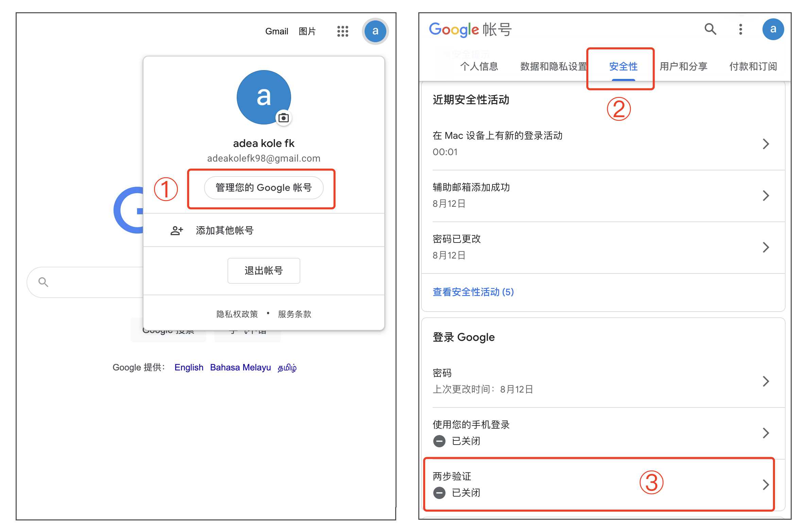Open the 辅助邮箱添加成功 details chevron
Screen dimensions: 806x532
pos(766,196)
